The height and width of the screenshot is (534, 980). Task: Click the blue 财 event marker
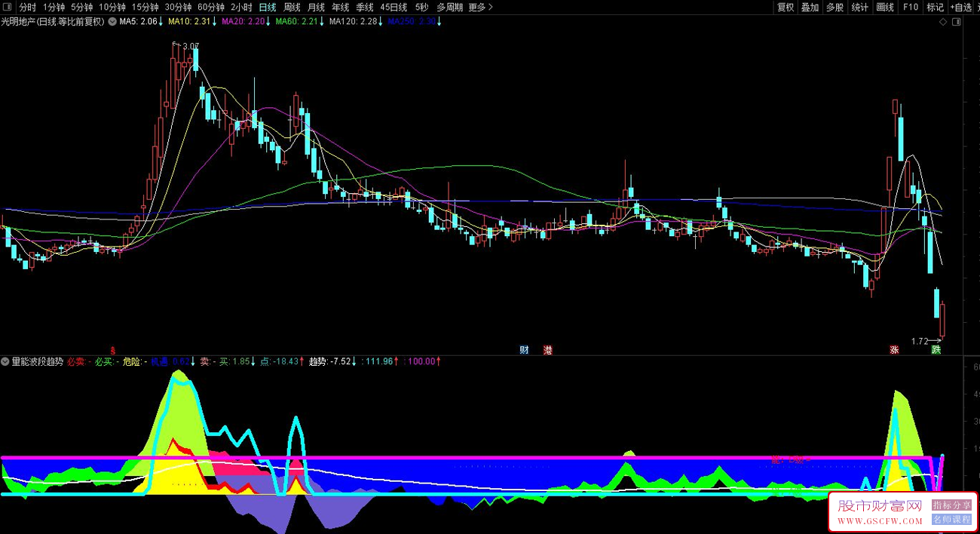click(x=525, y=350)
